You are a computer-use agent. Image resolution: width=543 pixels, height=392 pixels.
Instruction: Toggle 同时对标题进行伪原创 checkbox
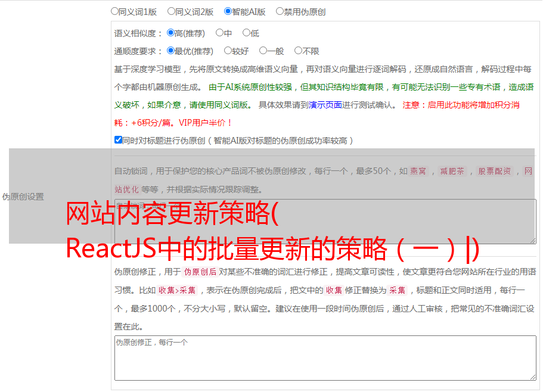pos(118,140)
